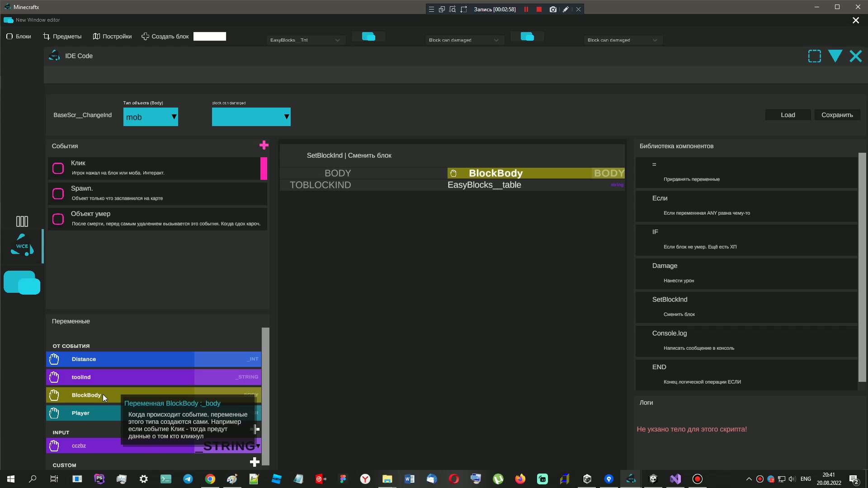Toggle the Spawn event radio circle
868x488 pixels.
tap(58, 194)
